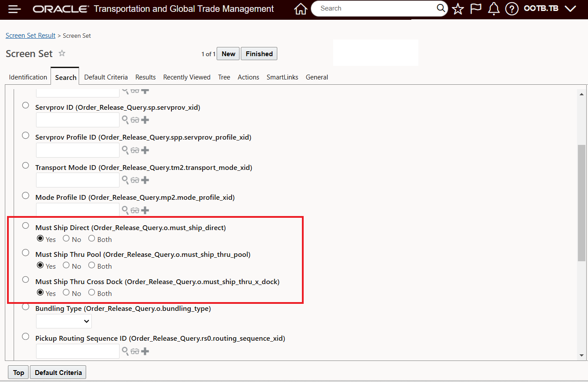Image resolution: width=588 pixels, height=382 pixels.
Task: Click the search magnifier in the top bar
Action: (x=441, y=8)
